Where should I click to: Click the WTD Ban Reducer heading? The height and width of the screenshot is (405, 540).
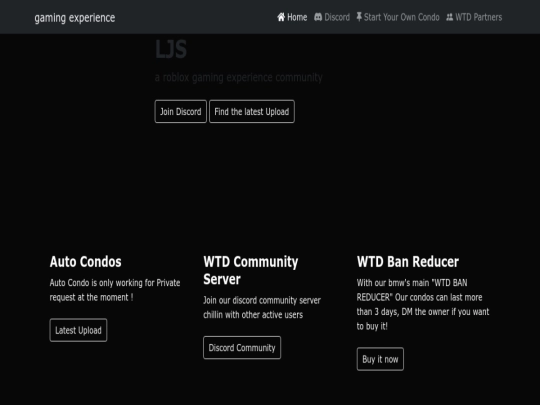point(408,262)
